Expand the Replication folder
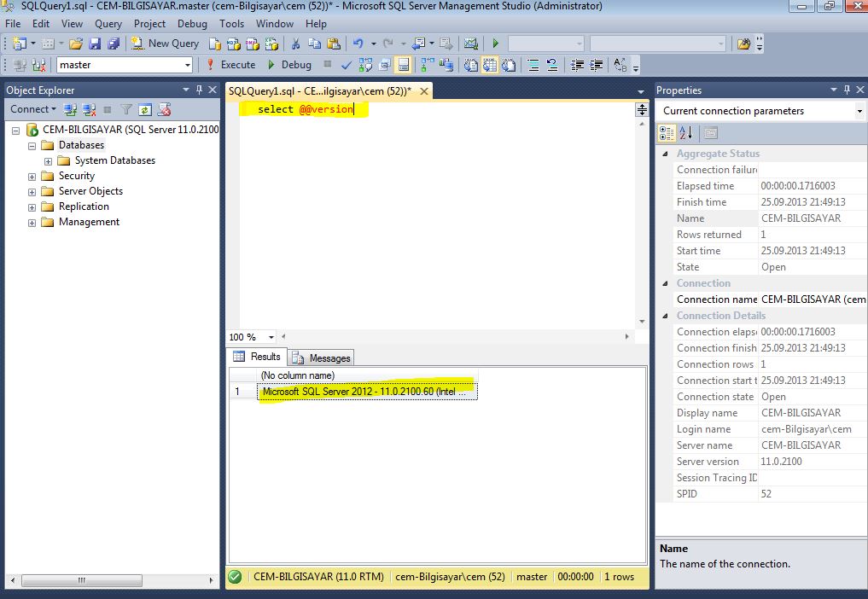Viewport: 868px width, 599px height. tap(32, 207)
